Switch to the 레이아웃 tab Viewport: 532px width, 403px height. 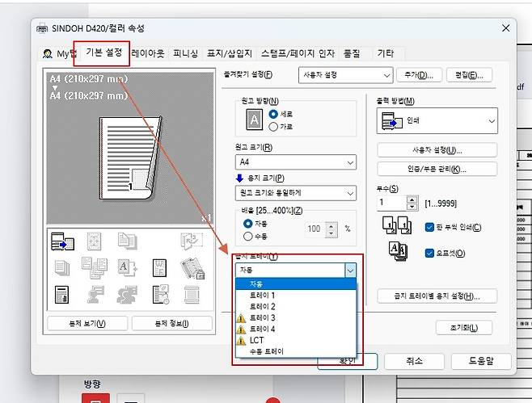tap(148, 53)
